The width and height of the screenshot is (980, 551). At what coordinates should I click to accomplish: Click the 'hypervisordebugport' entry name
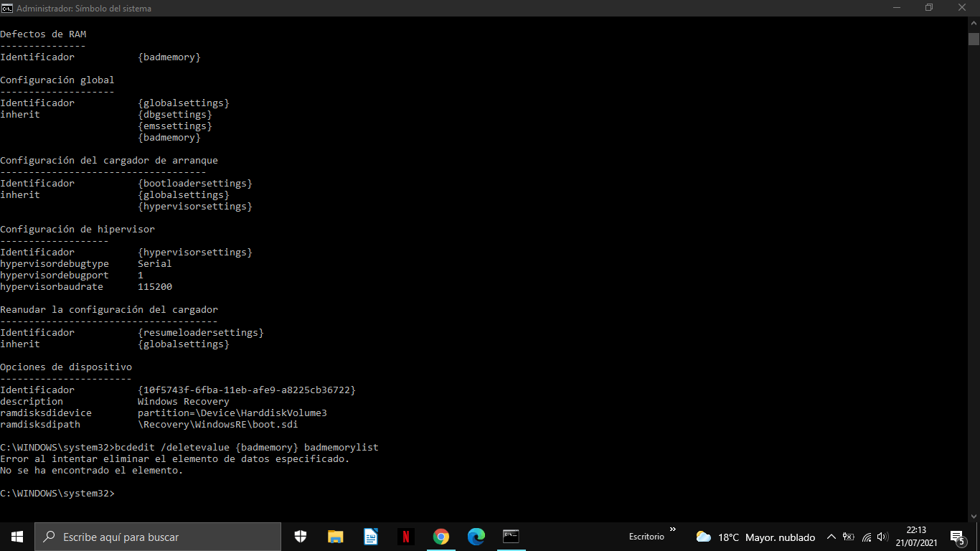[55, 275]
